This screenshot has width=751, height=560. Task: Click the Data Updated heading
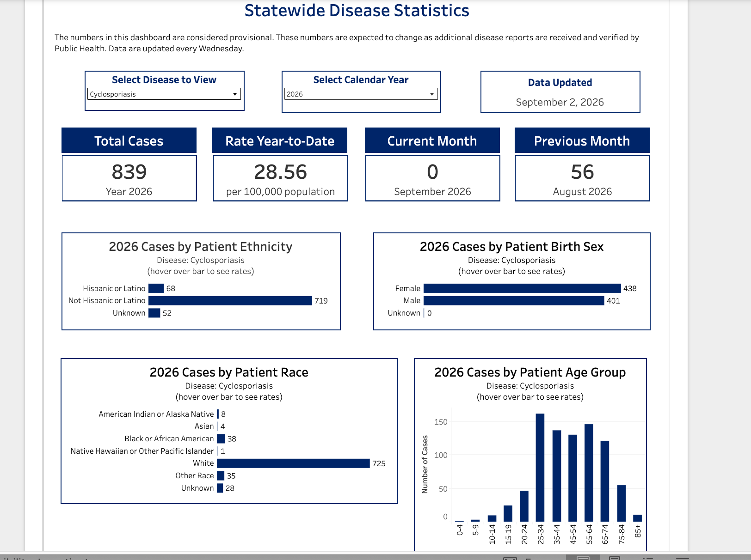560,82
